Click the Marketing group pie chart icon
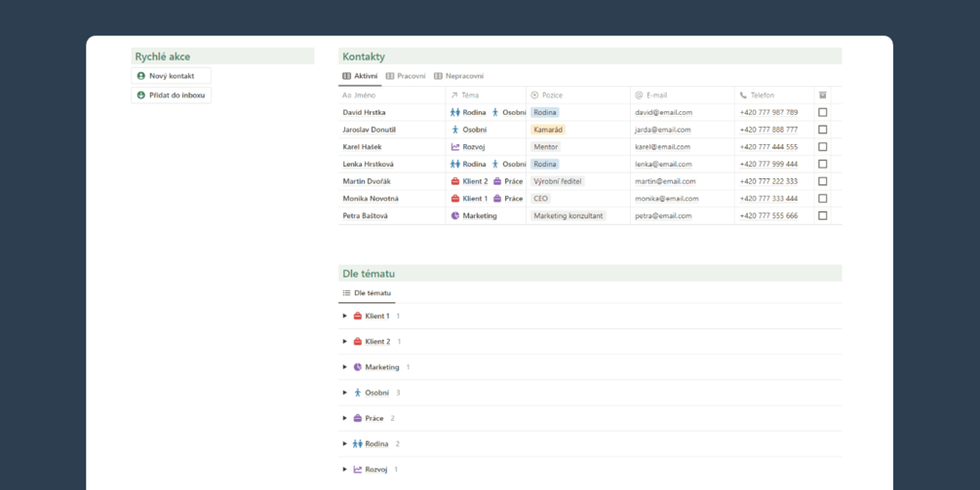Viewport: 980px width, 490px height. 358,367
